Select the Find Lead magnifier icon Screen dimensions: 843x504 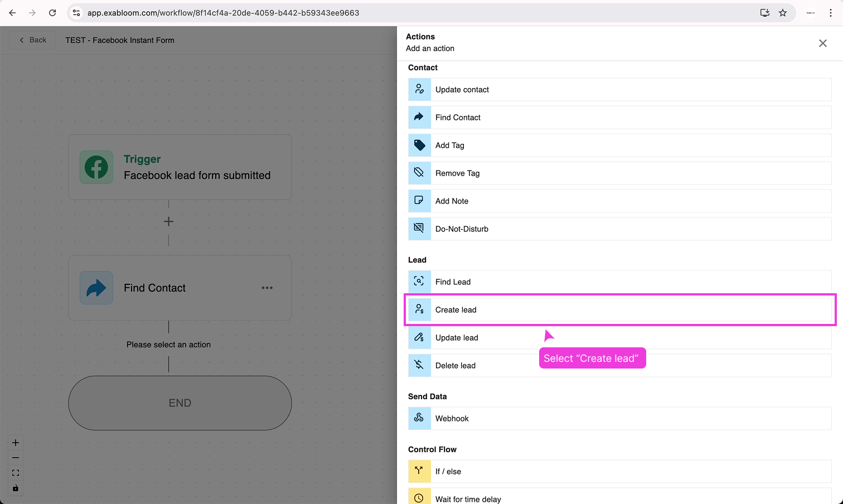pos(419,282)
